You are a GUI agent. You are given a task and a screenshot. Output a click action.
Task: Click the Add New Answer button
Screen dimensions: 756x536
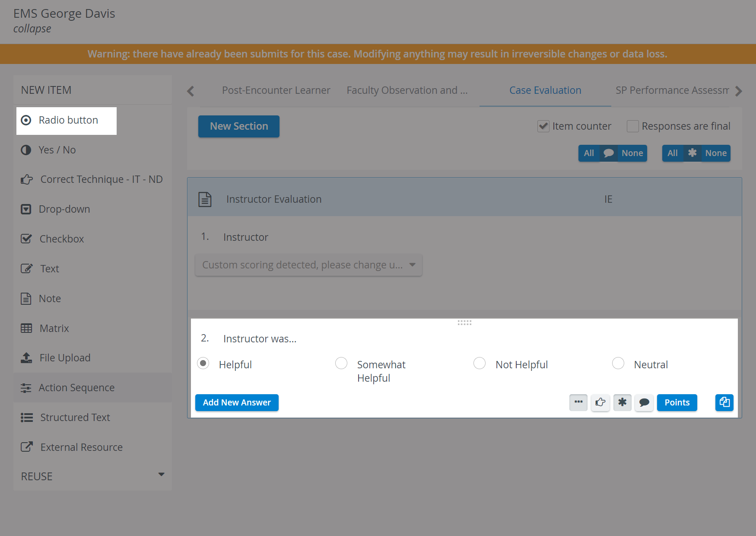[x=237, y=402]
